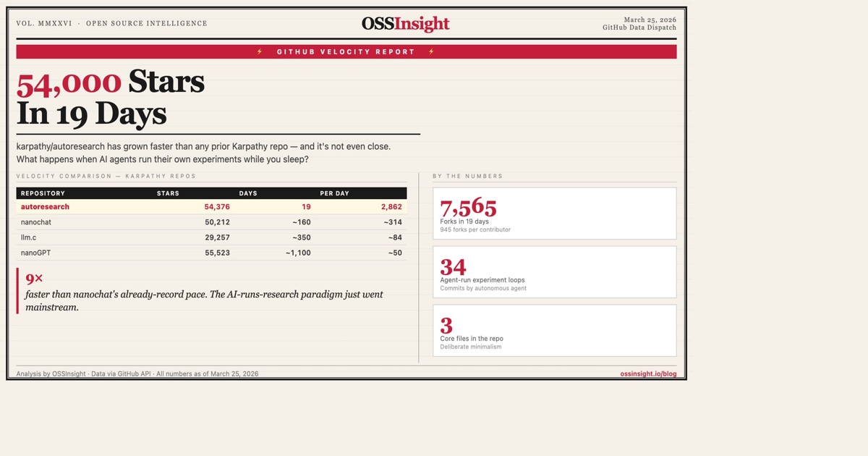
Task: Click the left lightning bolt icon
Action: [260, 52]
